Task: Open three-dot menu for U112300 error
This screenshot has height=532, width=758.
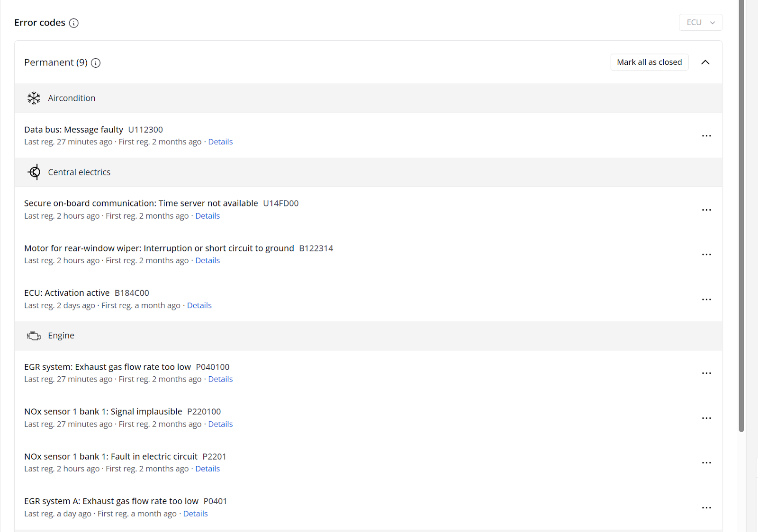Action: coord(706,136)
